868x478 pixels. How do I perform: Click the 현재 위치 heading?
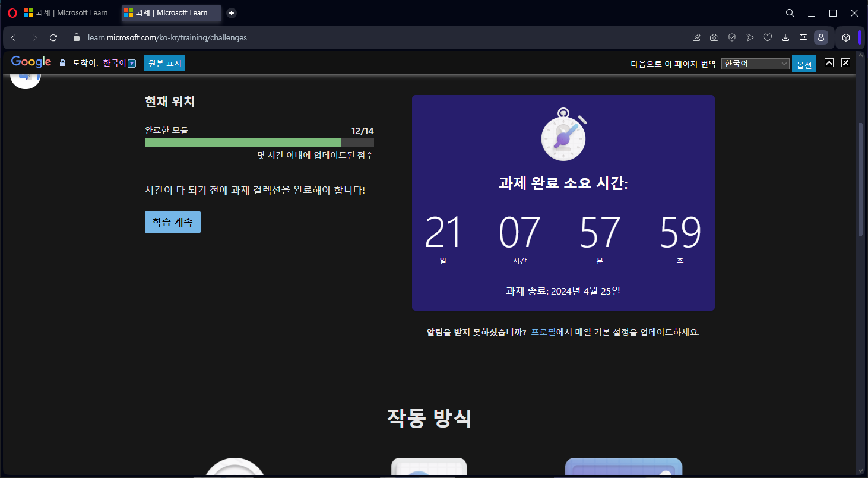(x=170, y=102)
